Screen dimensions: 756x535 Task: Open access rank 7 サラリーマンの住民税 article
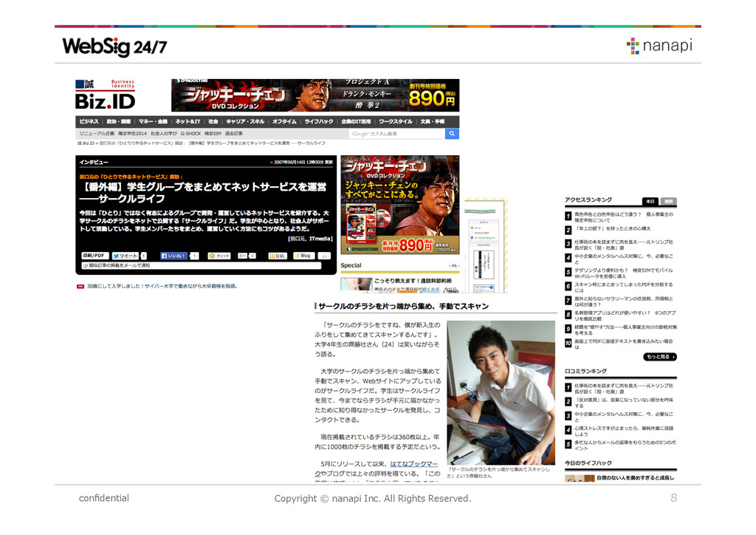coord(623,301)
